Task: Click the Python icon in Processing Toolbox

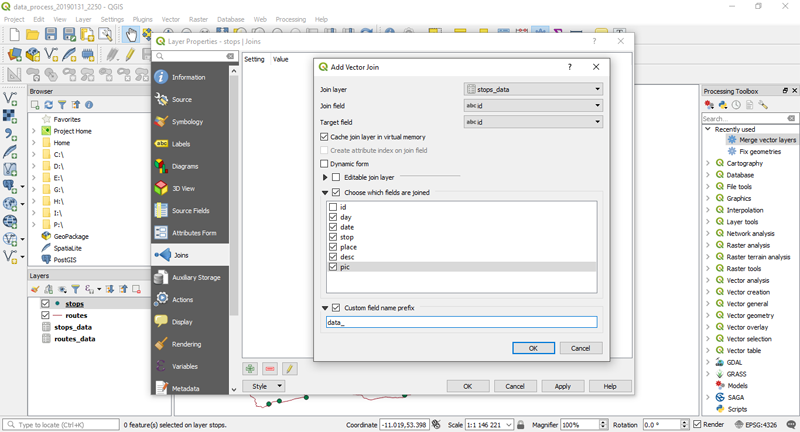Action: click(x=722, y=105)
